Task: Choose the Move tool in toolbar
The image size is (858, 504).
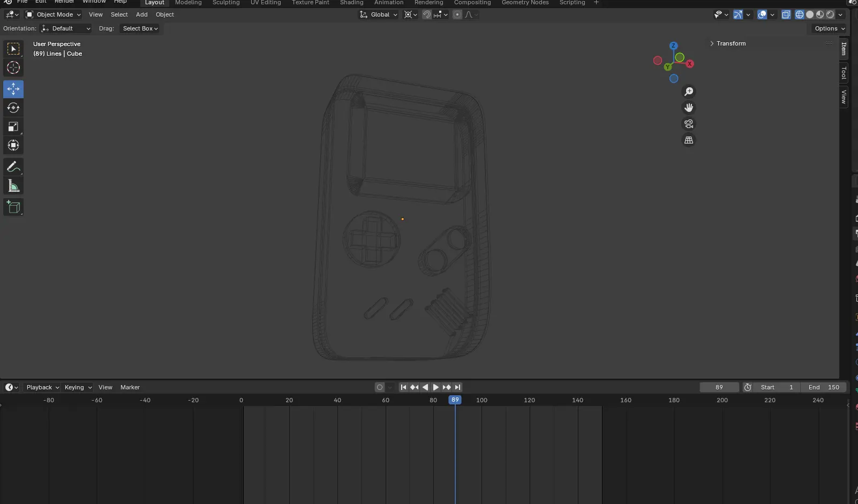Action: point(13,89)
